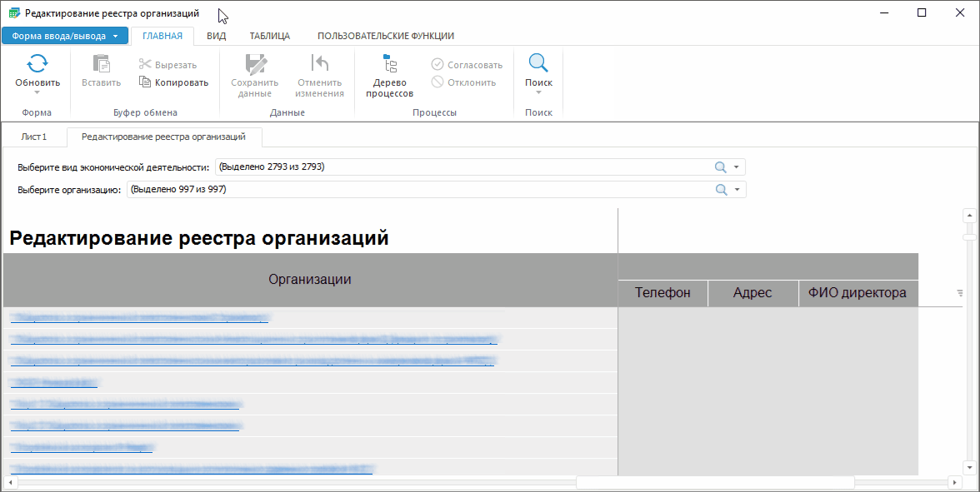
Task: Click the Телефон column header
Action: pyautogui.click(x=662, y=293)
